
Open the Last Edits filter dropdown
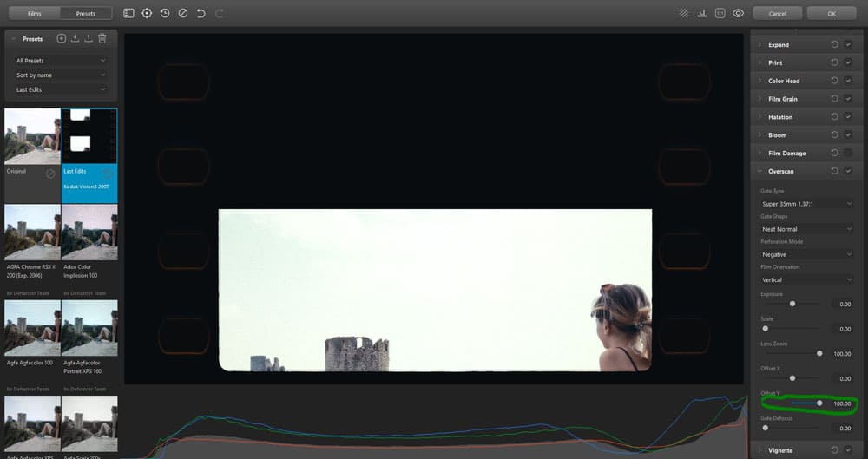pyautogui.click(x=61, y=89)
